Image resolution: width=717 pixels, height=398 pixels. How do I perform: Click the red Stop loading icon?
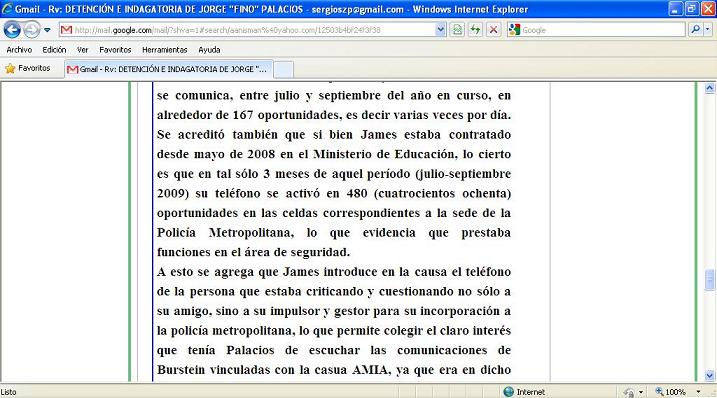point(493,30)
